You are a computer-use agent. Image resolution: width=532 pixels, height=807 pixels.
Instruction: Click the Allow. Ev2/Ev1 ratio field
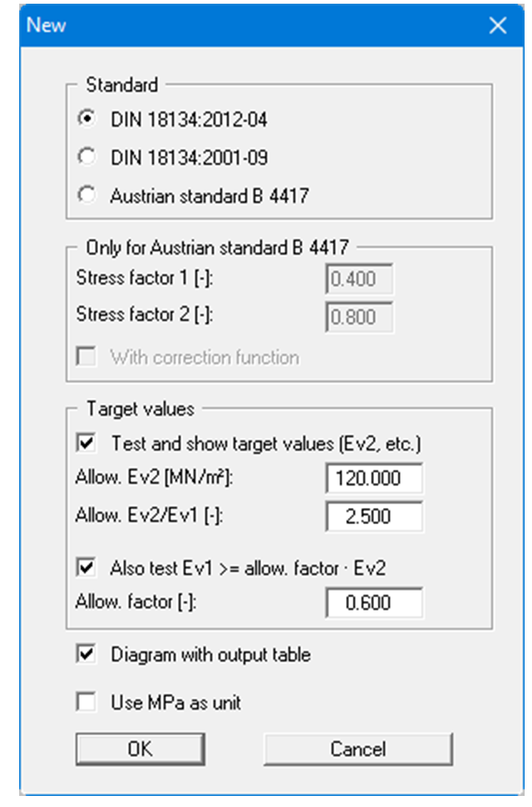(374, 516)
